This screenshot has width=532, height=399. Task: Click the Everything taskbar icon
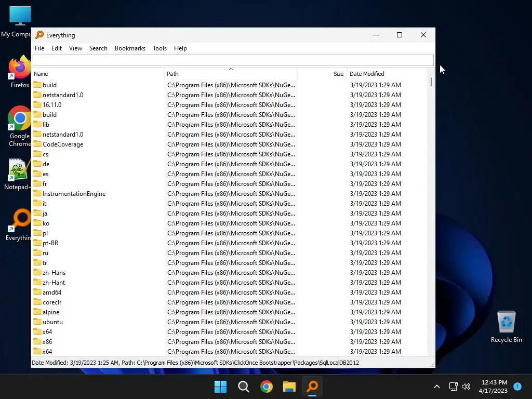coord(312,387)
